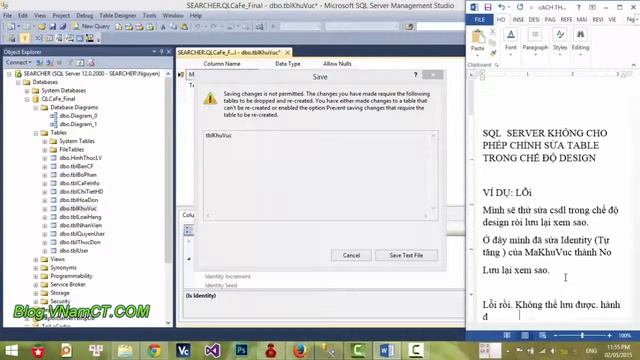
Task: Open Photoshop from the taskbar
Action: pyautogui.click(x=241, y=351)
